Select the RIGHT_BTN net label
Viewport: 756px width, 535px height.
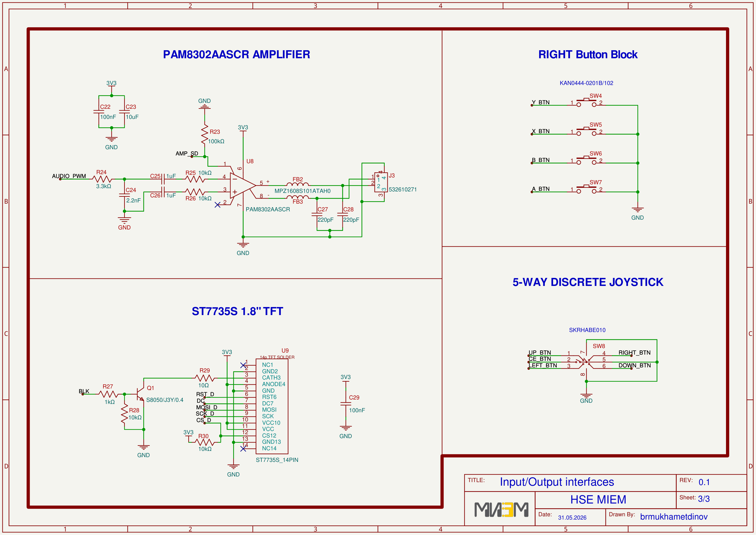click(635, 353)
